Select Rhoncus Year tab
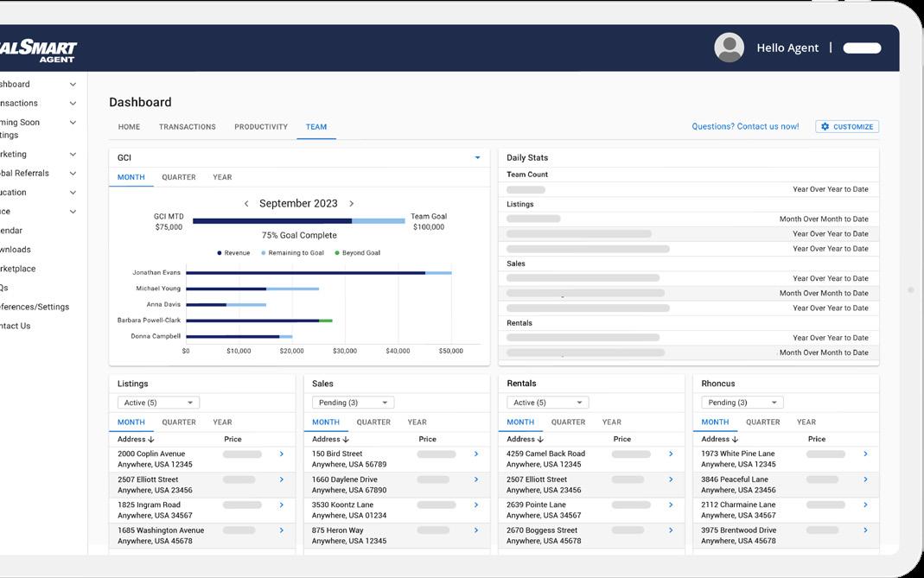Image resolution: width=924 pixels, height=578 pixels. tap(806, 422)
